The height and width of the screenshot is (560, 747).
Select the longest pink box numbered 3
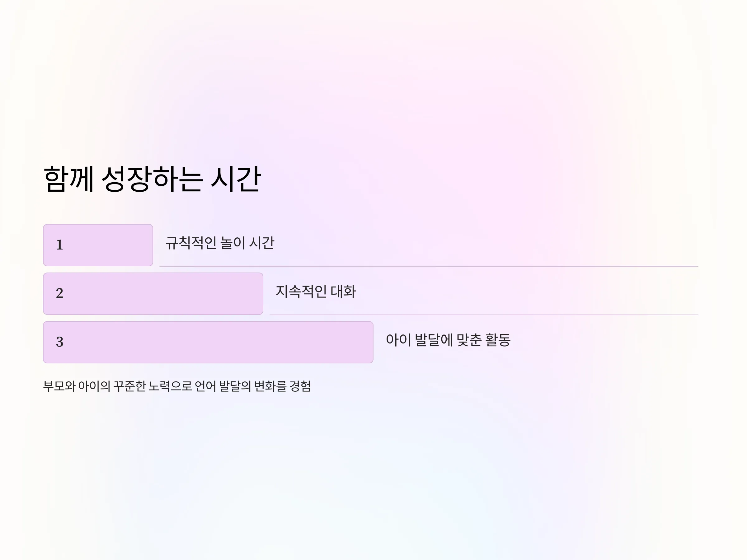pyautogui.click(x=208, y=342)
